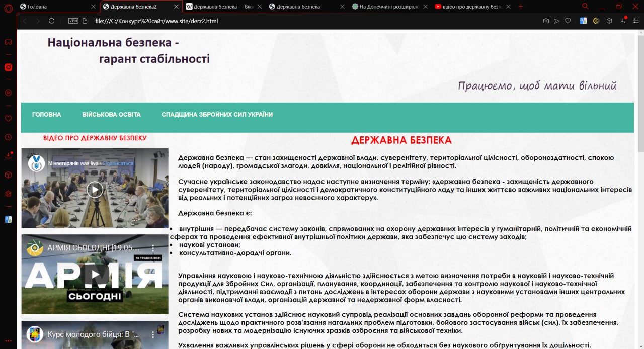
Task: Reload the current page
Action: (x=51, y=21)
